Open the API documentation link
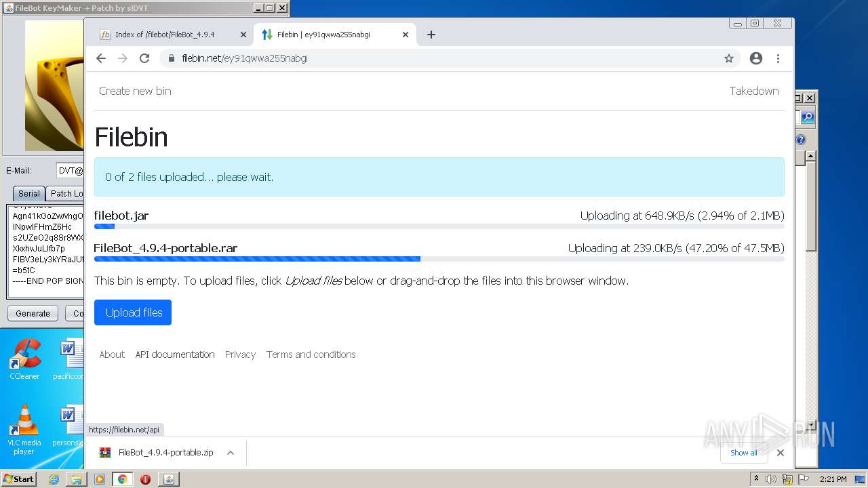 click(175, 354)
